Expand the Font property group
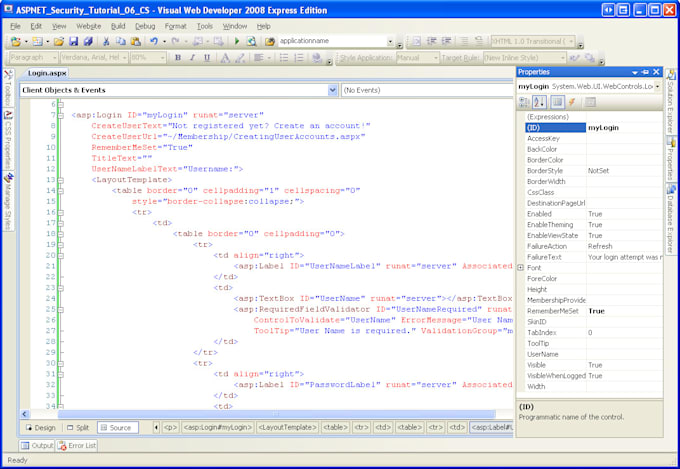 tap(521, 268)
